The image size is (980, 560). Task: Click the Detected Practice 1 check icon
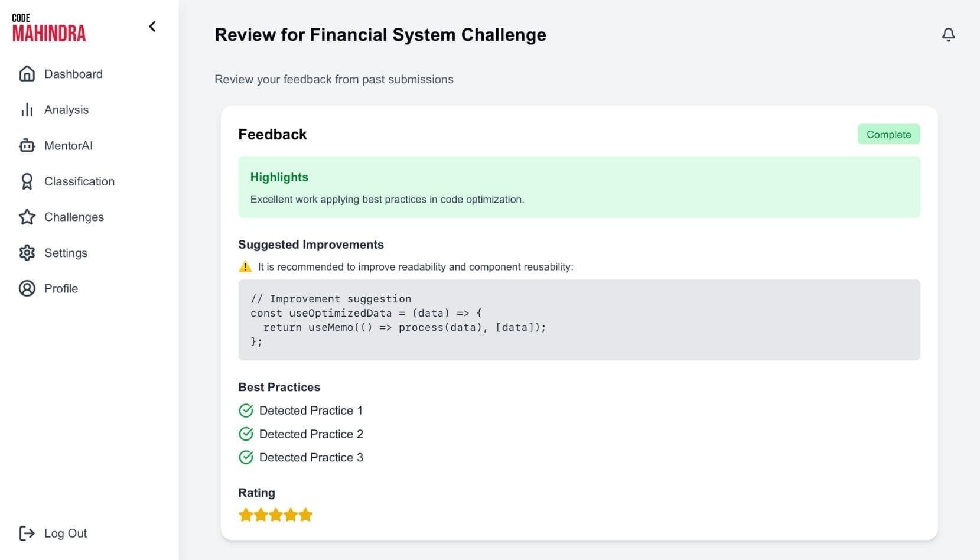coord(246,411)
